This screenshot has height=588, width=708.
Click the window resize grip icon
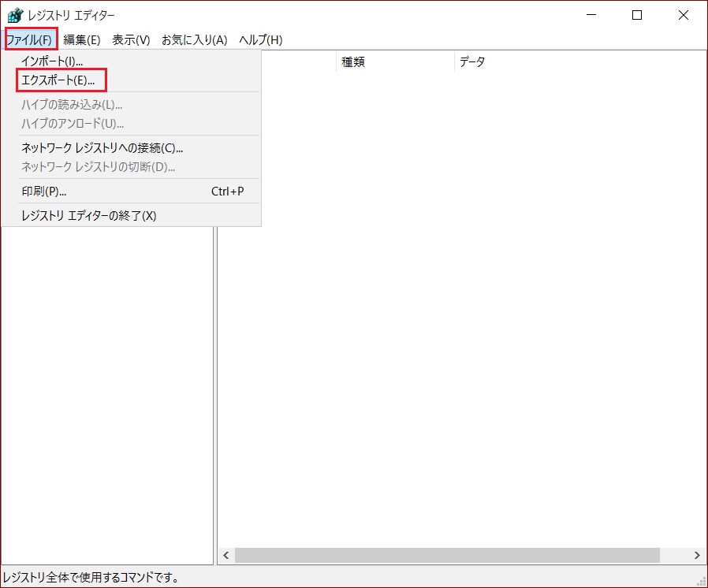click(x=701, y=582)
